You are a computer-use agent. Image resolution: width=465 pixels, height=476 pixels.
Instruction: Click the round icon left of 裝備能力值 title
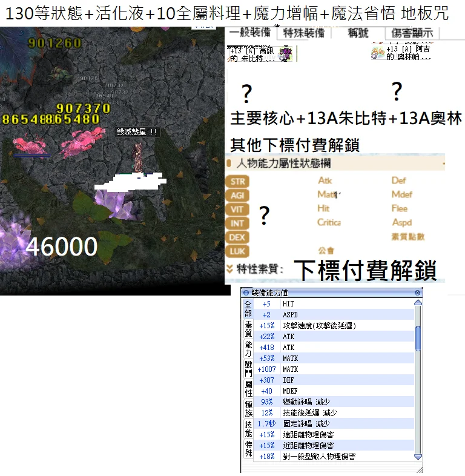(246, 293)
